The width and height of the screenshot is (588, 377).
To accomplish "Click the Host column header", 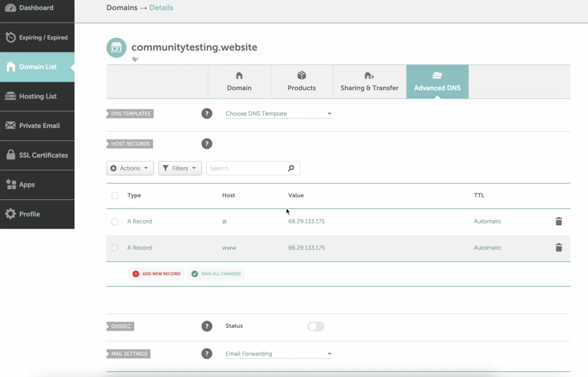I will [228, 195].
